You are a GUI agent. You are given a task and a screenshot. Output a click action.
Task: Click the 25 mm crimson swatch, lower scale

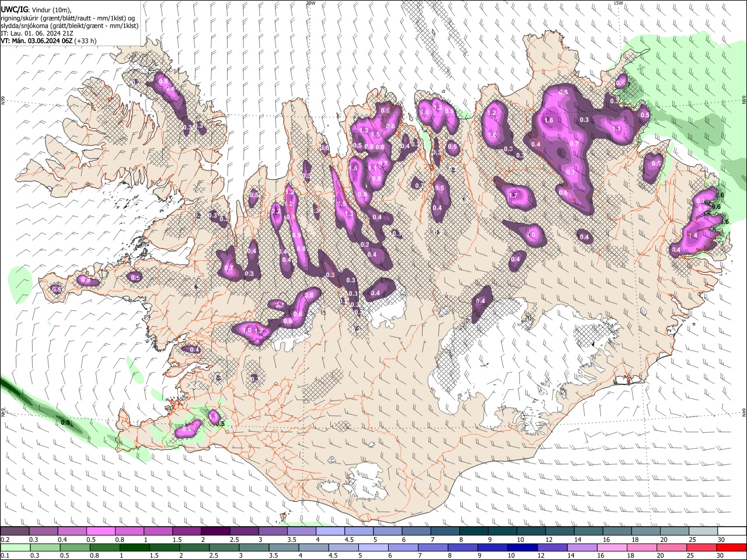(x=702, y=547)
